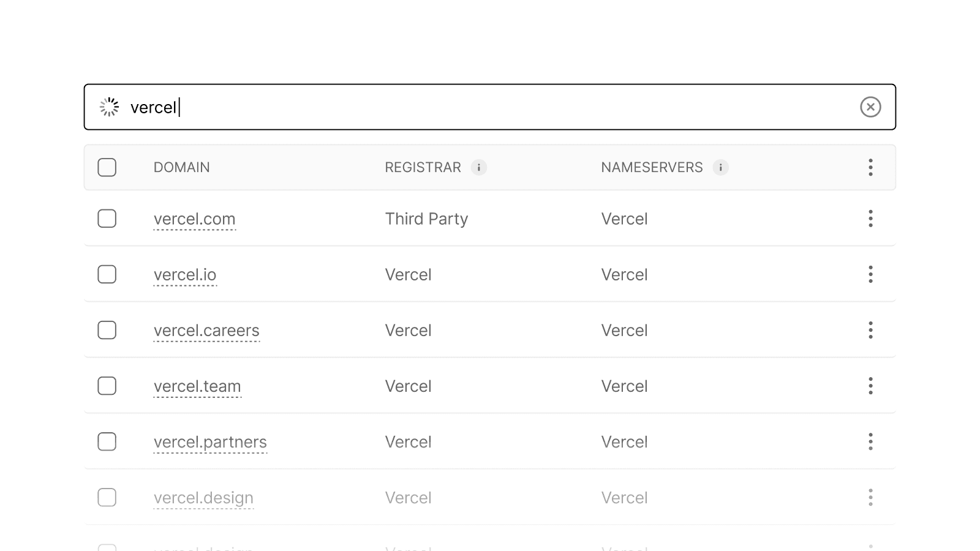This screenshot has width=980, height=551.
Task: Click inside the search input field
Action: (429, 107)
